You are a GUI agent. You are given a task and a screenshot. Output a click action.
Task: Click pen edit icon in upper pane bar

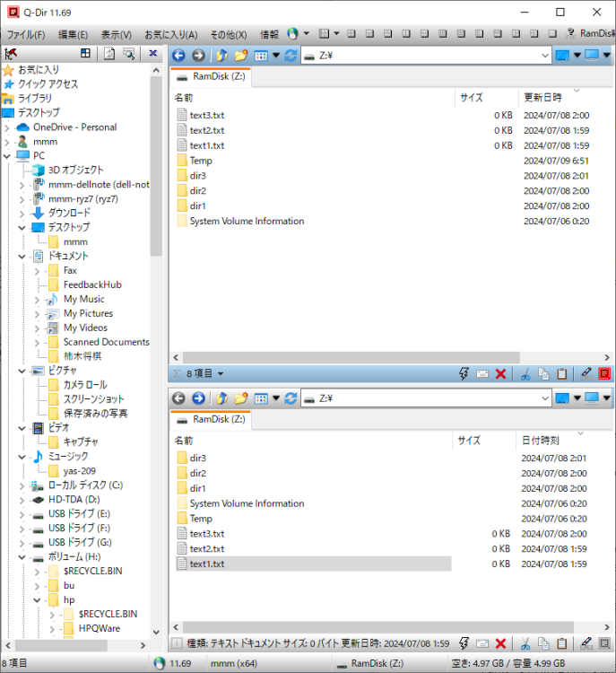(586, 373)
